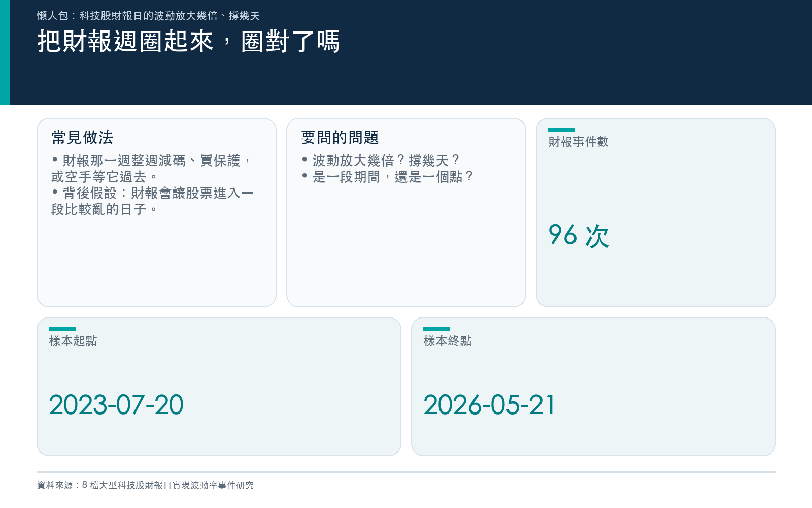Click the 樣本起點 label
The width and height of the screenshot is (812, 508).
73,341
